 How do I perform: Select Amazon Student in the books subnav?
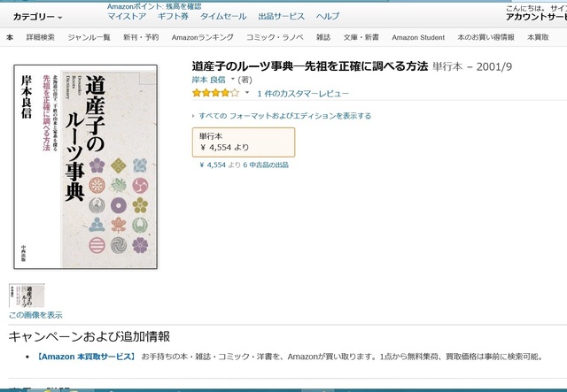418,37
